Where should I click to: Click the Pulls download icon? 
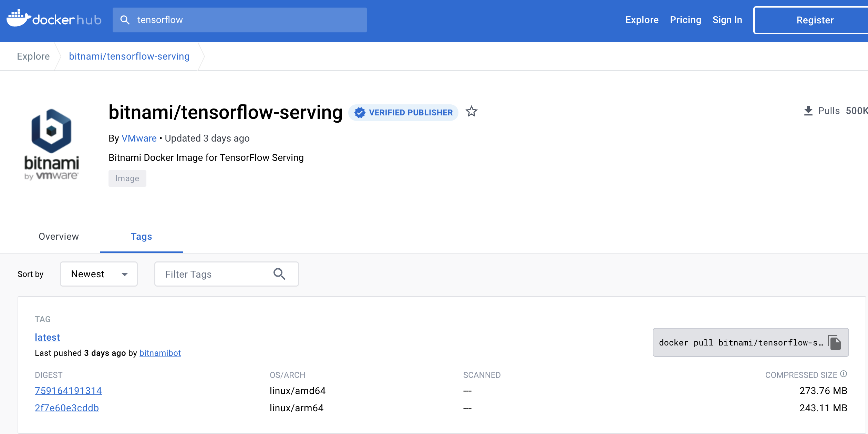(808, 111)
